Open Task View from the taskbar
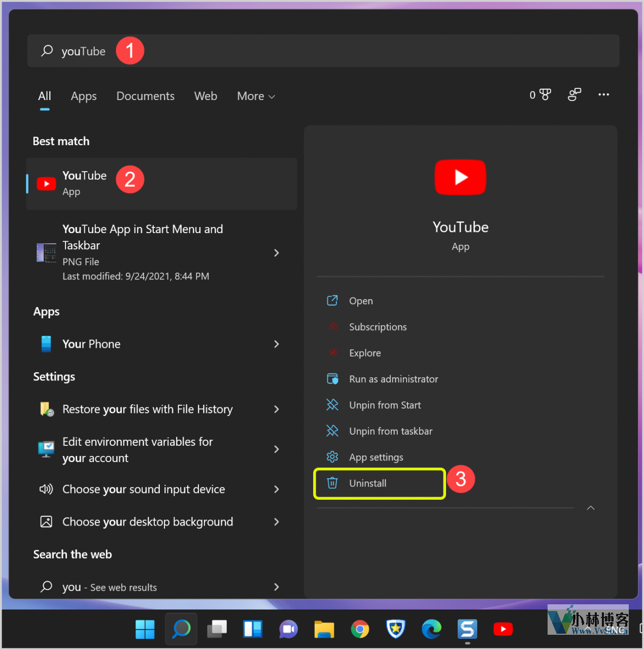 pos(217,629)
